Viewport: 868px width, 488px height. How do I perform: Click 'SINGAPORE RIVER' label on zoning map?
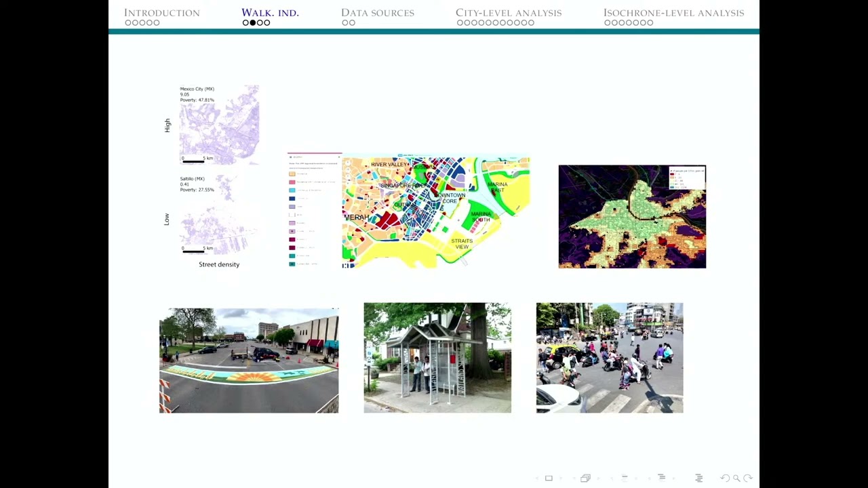click(403, 185)
